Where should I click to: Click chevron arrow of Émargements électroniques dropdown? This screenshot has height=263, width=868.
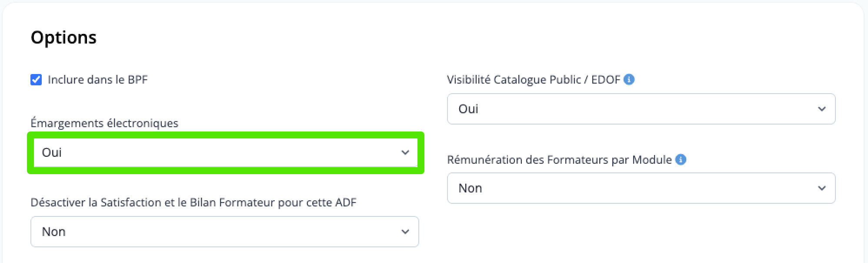coord(405,152)
